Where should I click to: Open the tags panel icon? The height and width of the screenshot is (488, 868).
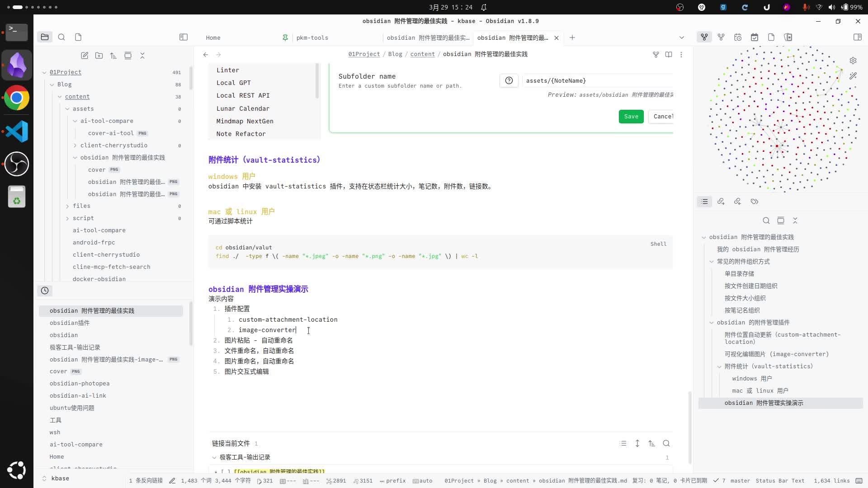click(x=754, y=202)
